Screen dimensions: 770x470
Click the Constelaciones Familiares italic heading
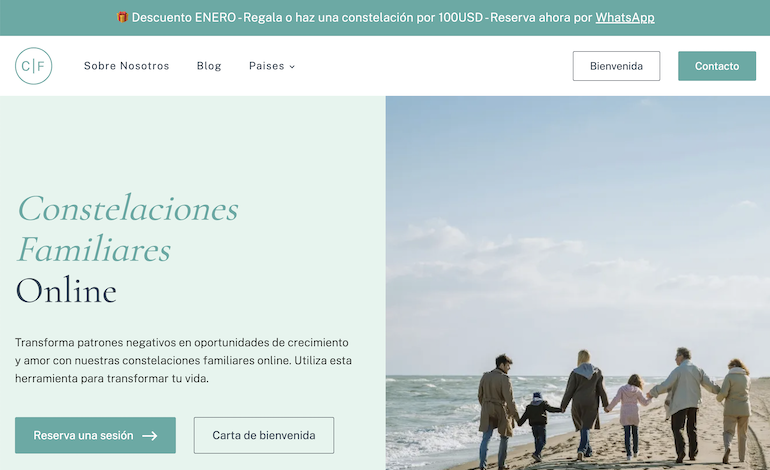click(128, 229)
